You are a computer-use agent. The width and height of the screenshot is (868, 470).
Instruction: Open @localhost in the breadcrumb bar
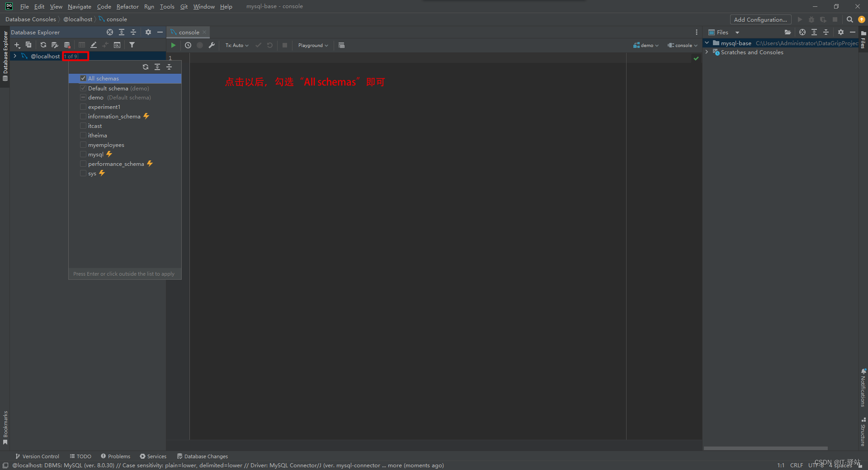click(78, 19)
